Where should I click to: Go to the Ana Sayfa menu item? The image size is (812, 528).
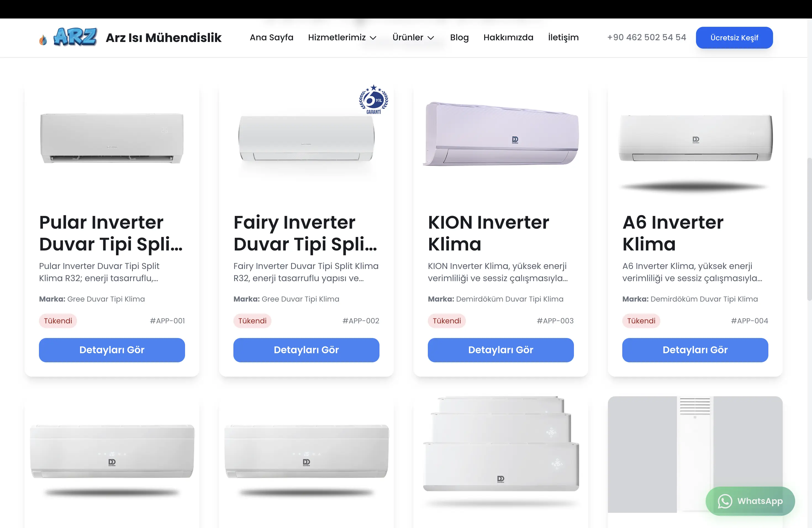point(271,37)
